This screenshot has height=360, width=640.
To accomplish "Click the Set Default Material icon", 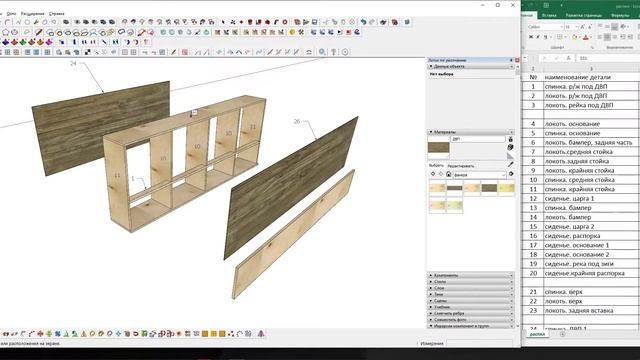I will tap(510, 156).
